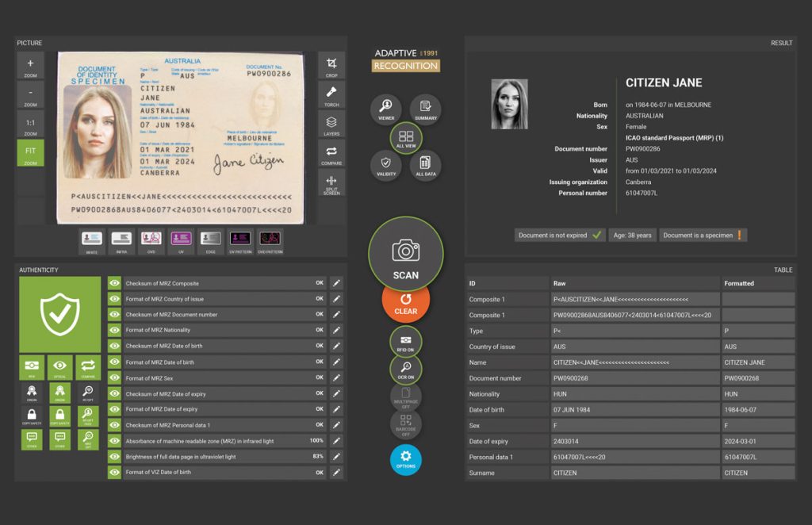
Task: Toggle visibility of Format of MRZ Country of issue
Action: [x=114, y=299]
